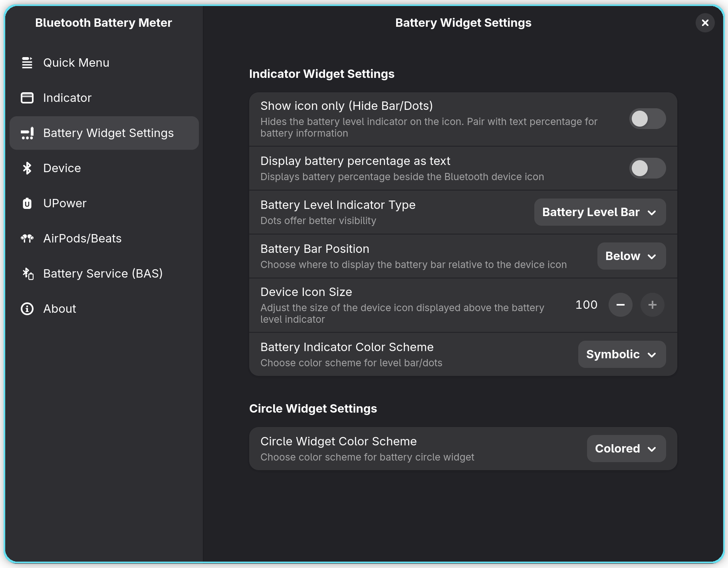Decrease Device Icon Size with minus button
This screenshot has width=728, height=568.
pyautogui.click(x=620, y=305)
